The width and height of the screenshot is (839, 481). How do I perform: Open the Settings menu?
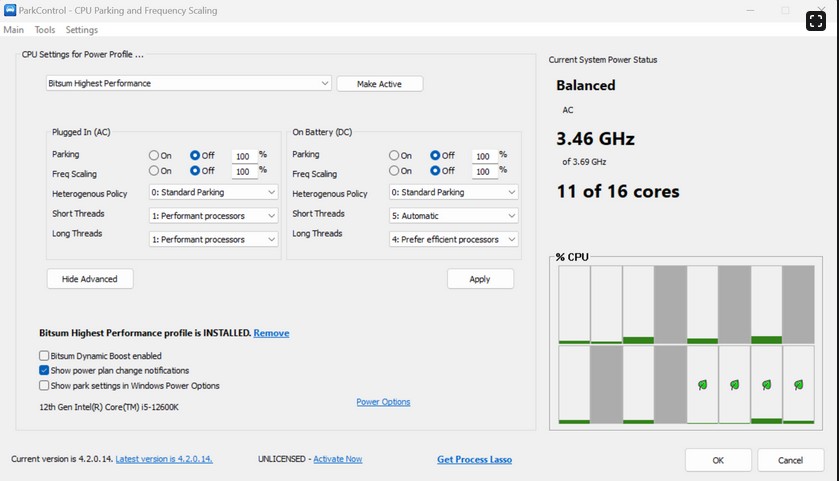click(x=82, y=30)
